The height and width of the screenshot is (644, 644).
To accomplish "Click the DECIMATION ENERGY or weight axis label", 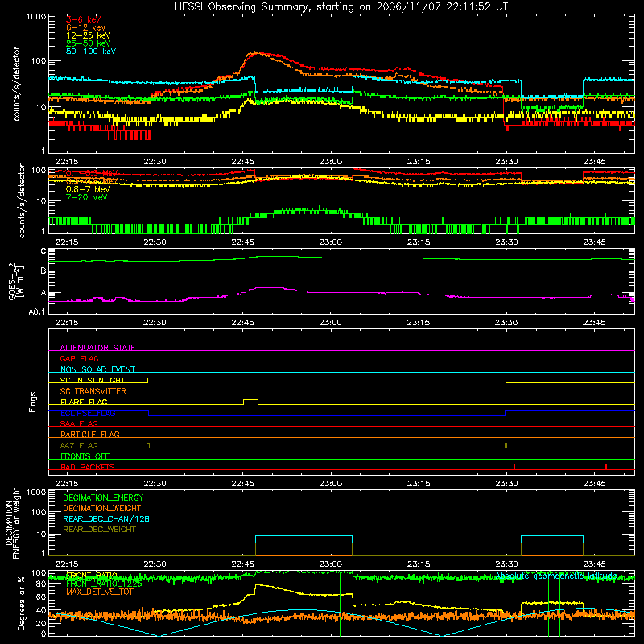I will point(12,522).
